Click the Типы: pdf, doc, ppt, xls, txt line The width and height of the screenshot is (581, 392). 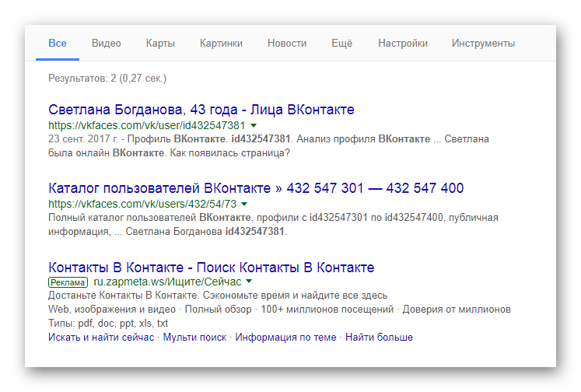(x=108, y=324)
